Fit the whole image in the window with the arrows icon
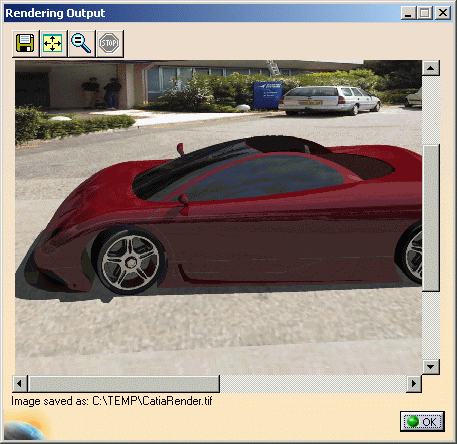This screenshot has width=457, height=444. click(x=53, y=43)
